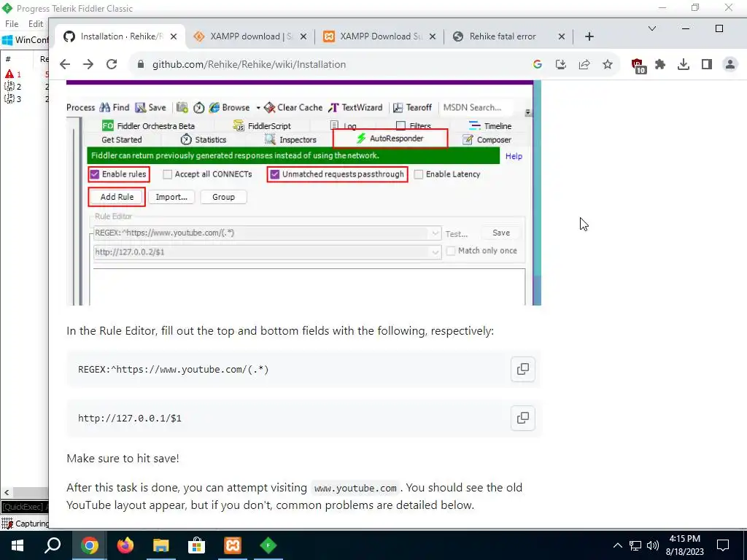747x560 pixels.
Task: Select Fiddler session row 1 with warning icon
Action: point(24,74)
